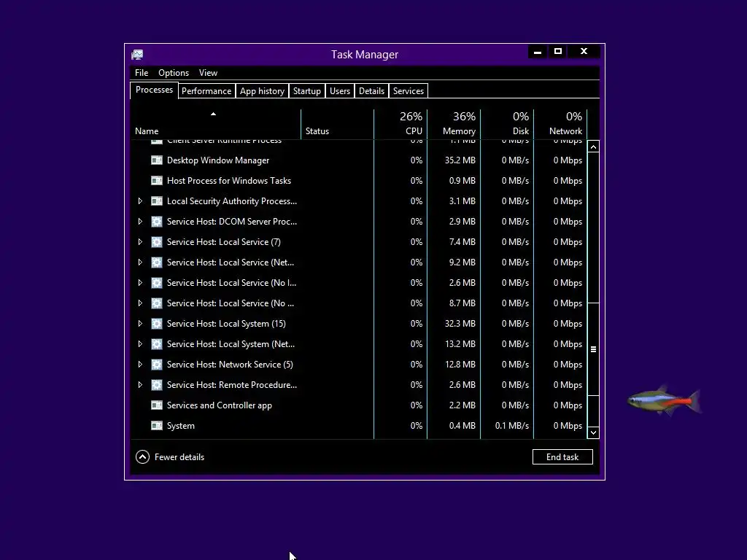Click the System process icon
The image size is (747, 560).
tap(157, 426)
